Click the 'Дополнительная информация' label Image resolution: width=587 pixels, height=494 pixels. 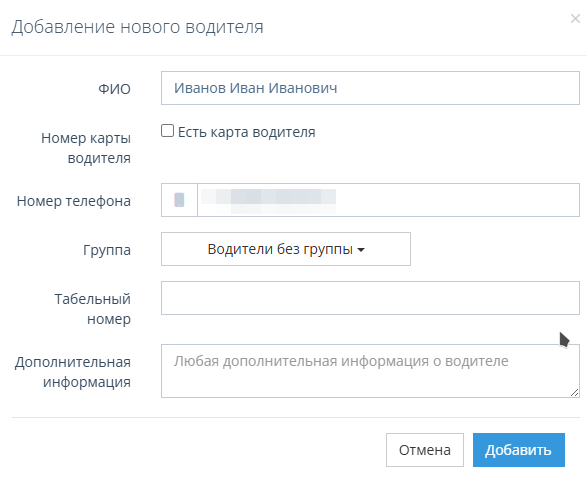(x=73, y=372)
